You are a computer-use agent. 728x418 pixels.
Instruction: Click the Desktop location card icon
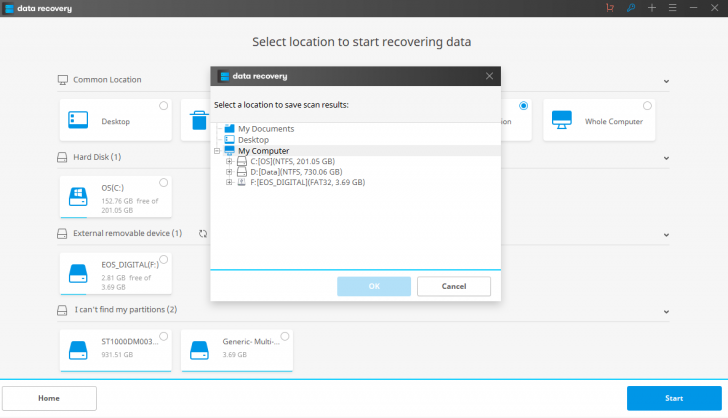click(x=78, y=120)
